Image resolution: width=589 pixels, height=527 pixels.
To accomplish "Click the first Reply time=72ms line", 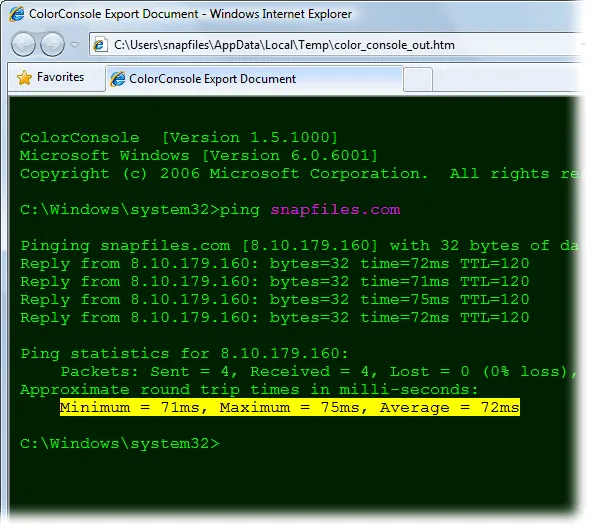I will pyautogui.click(x=275, y=264).
